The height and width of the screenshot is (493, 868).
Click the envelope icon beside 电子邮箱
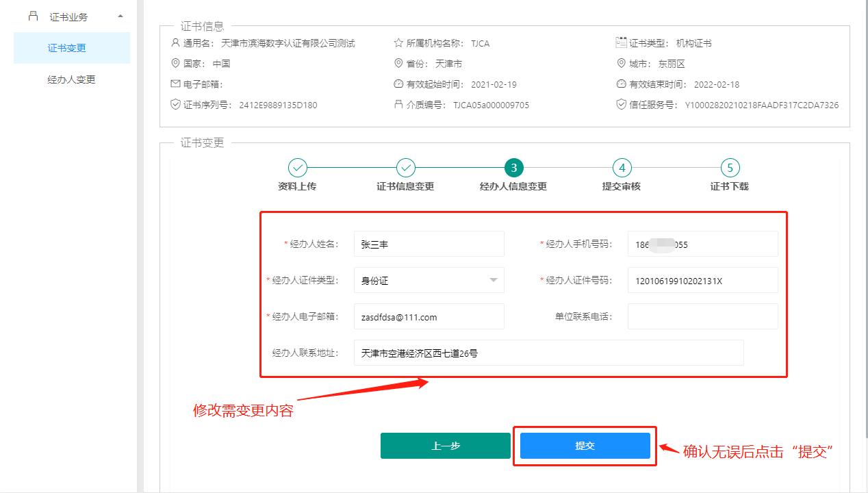(x=175, y=84)
